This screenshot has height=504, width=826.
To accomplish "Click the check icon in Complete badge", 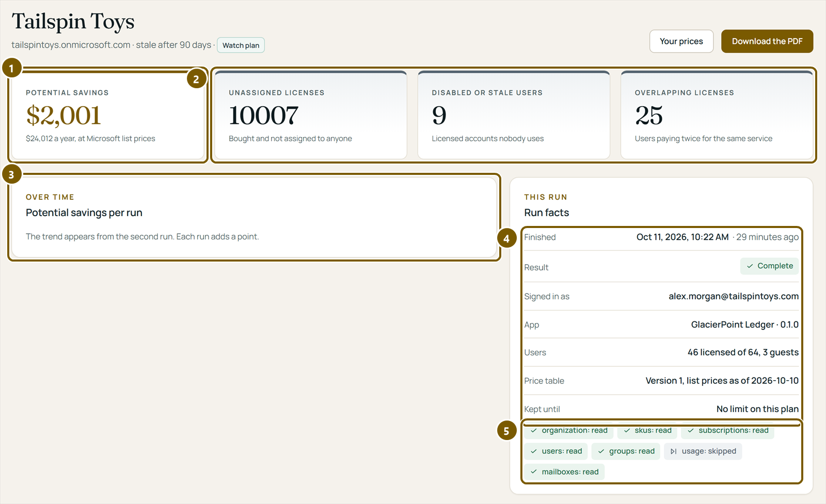I will tap(750, 266).
